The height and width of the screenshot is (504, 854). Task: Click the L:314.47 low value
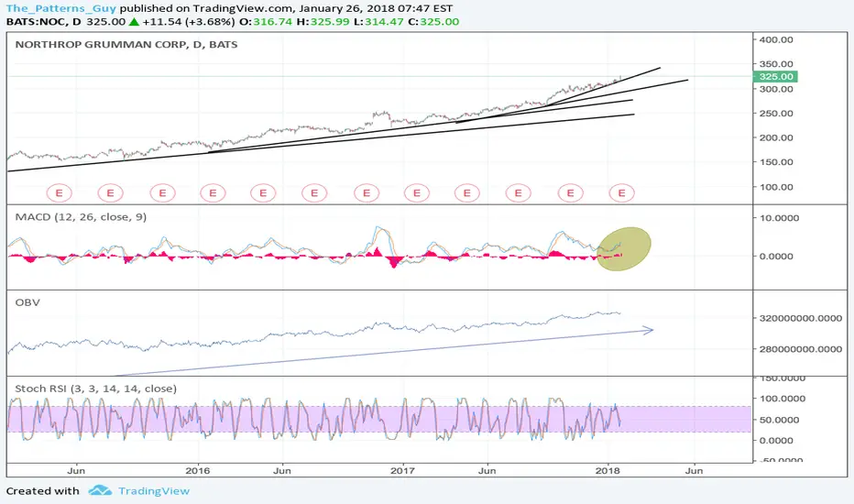(x=379, y=22)
